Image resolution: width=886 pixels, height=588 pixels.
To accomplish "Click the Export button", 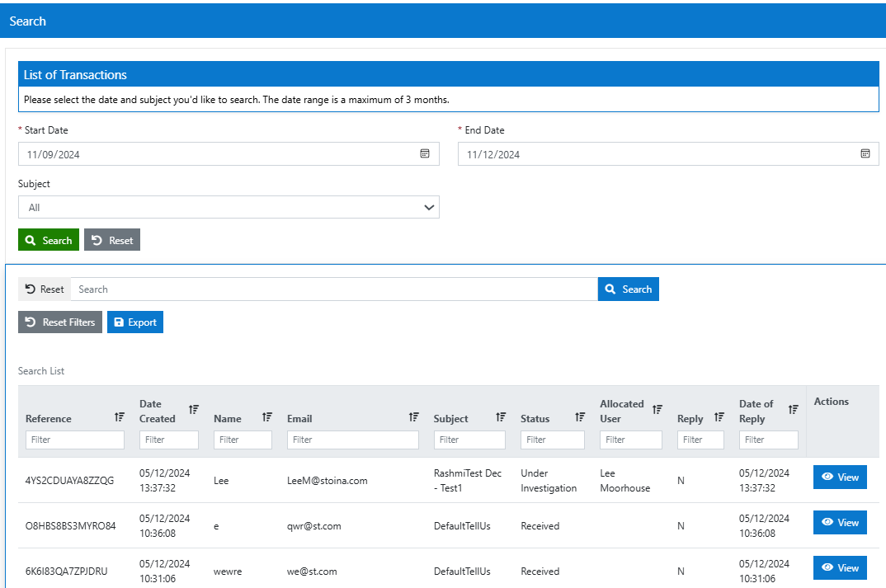I will pyautogui.click(x=135, y=322).
